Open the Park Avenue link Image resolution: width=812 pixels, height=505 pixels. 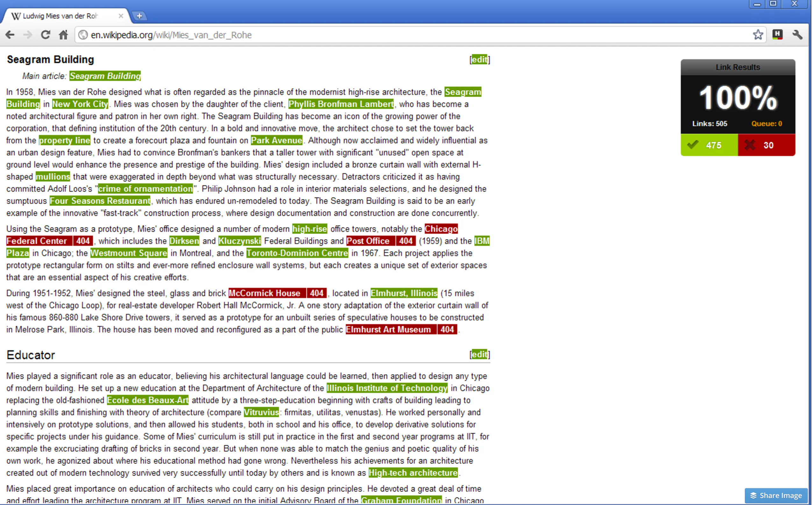[x=277, y=140]
